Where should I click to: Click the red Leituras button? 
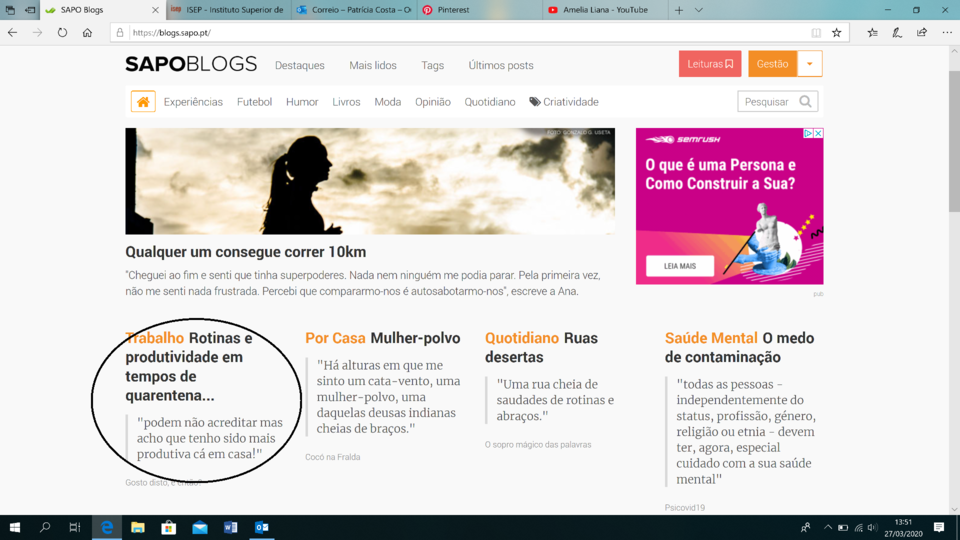pyautogui.click(x=709, y=64)
